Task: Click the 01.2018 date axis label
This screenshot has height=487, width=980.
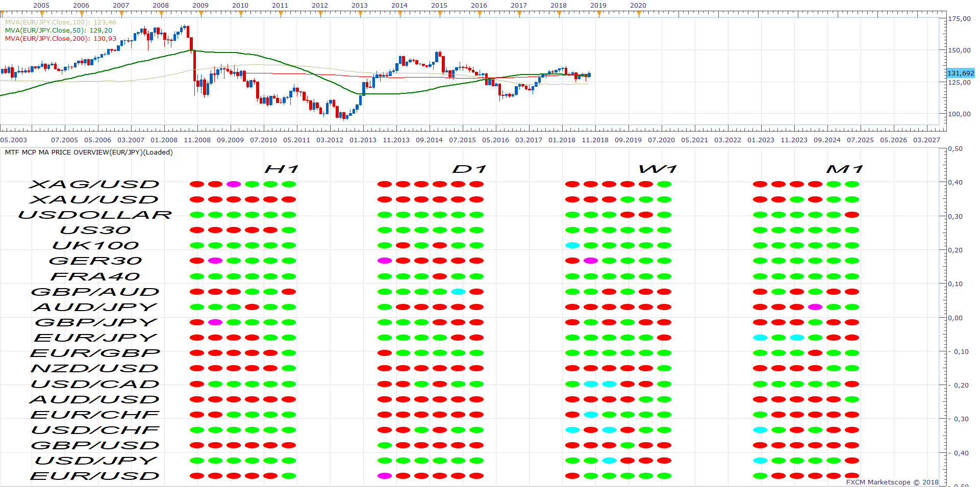Action: [562, 140]
